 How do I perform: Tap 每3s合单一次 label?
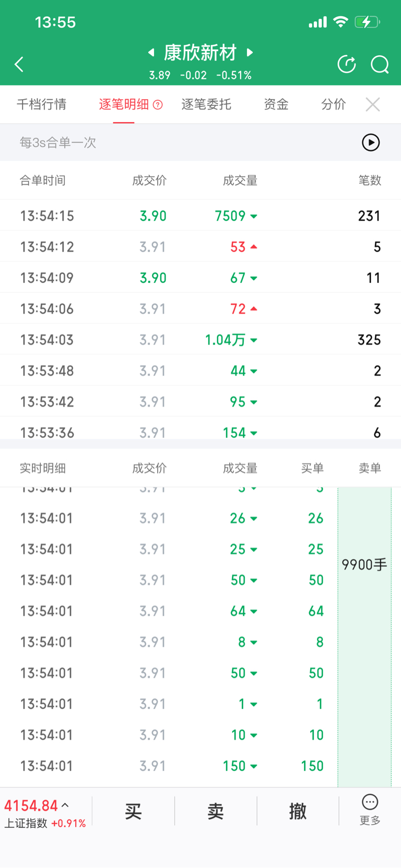tap(58, 142)
